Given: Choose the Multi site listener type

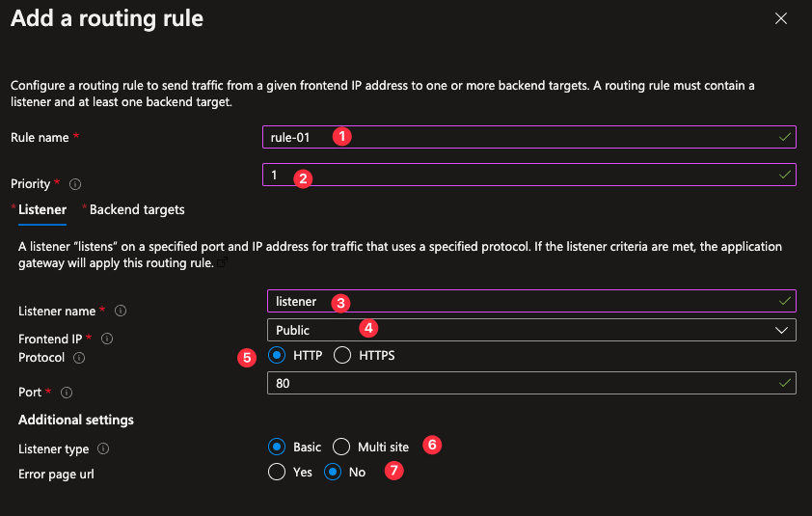Looking at the screenshot, I should coord(341,447).
